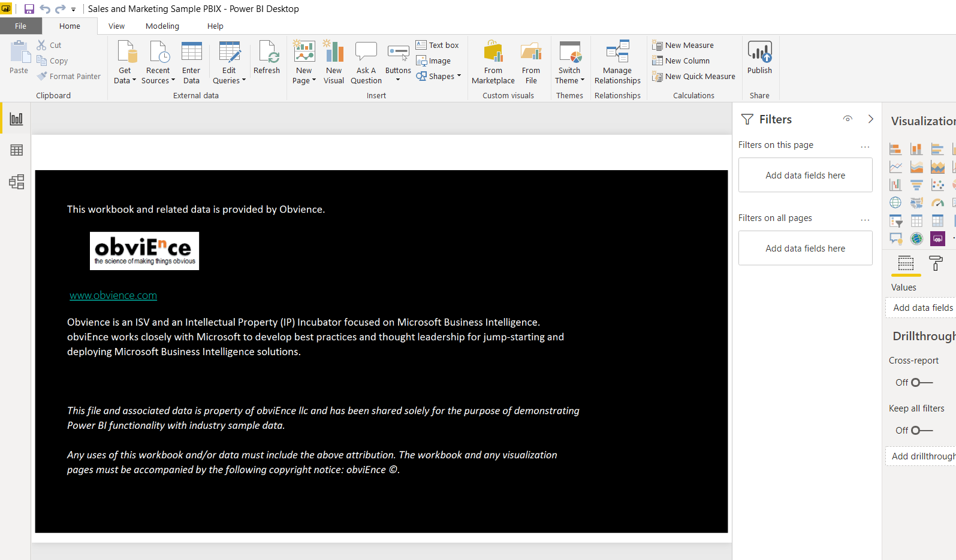Open Ask A Question

366,62
